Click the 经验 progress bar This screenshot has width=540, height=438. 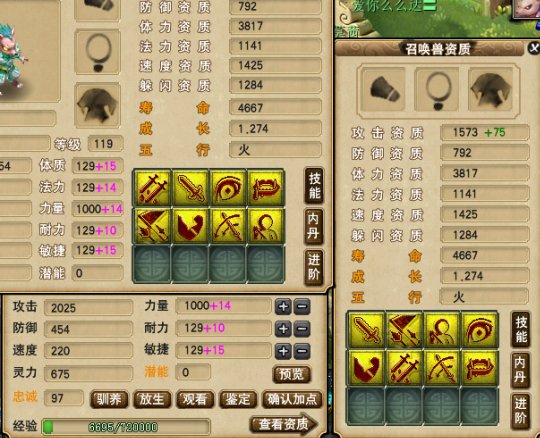click(125, 427)
